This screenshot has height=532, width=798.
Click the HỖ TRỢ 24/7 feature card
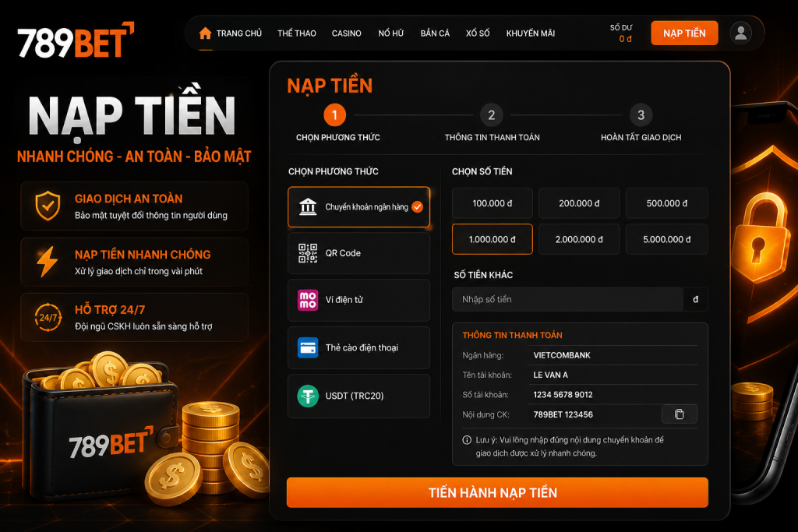click(134, 317)
